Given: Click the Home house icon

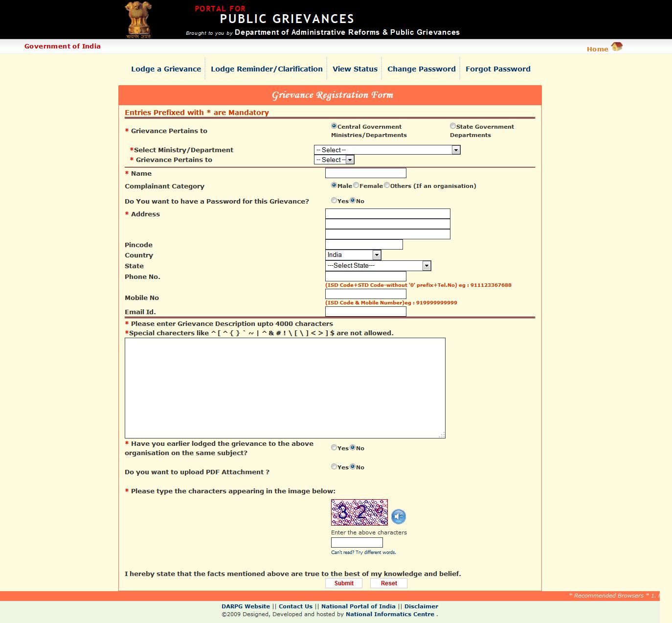Looking at the screenshot, I should pos(616,47).
